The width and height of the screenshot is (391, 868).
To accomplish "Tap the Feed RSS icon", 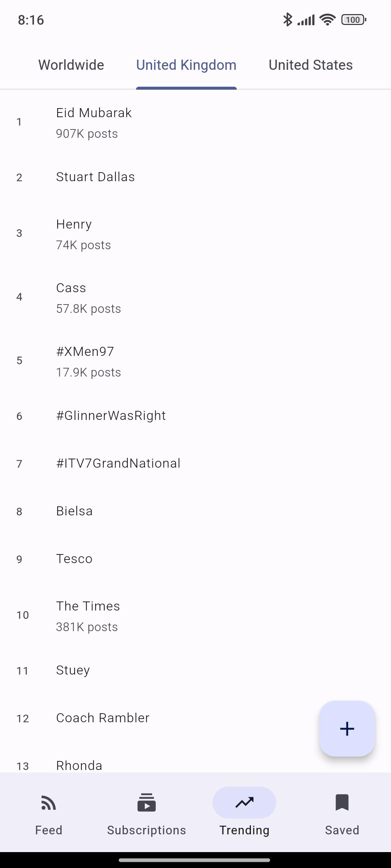I will [49, 803].
